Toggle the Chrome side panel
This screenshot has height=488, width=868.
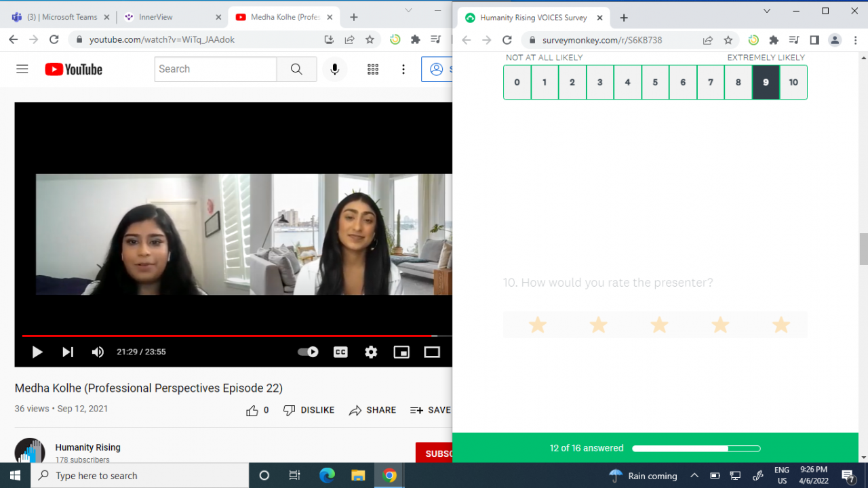tap(814, 40)
